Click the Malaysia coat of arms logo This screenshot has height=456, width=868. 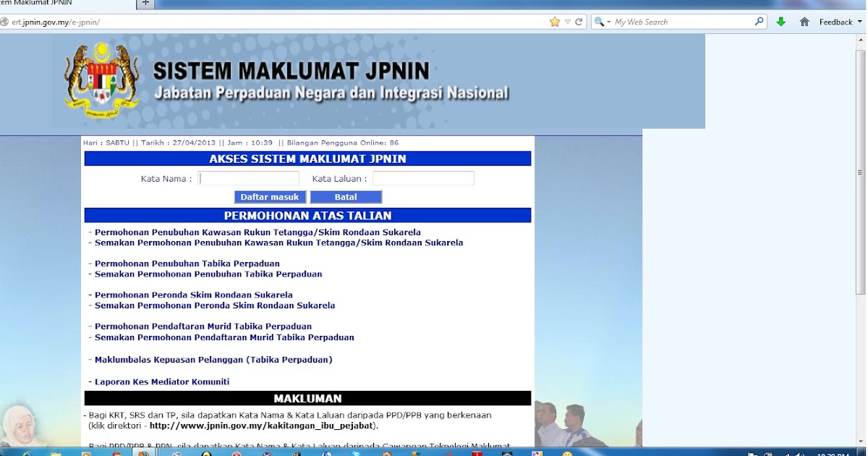tap(101, 80)
